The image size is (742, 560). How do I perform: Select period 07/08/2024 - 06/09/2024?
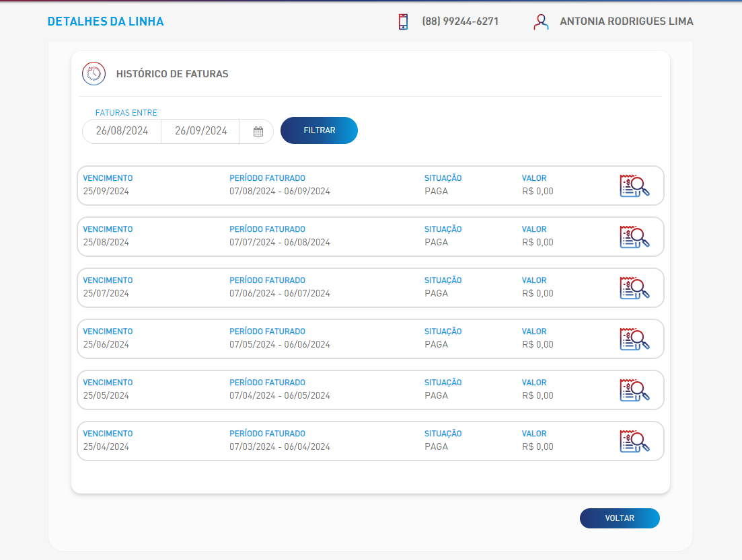[280, 191]
